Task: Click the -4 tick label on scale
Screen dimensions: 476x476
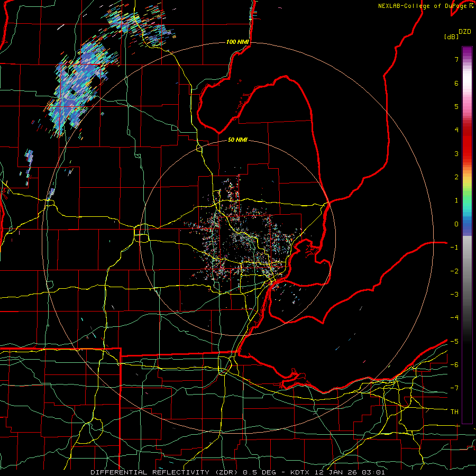Action: (x=454, y=318)
